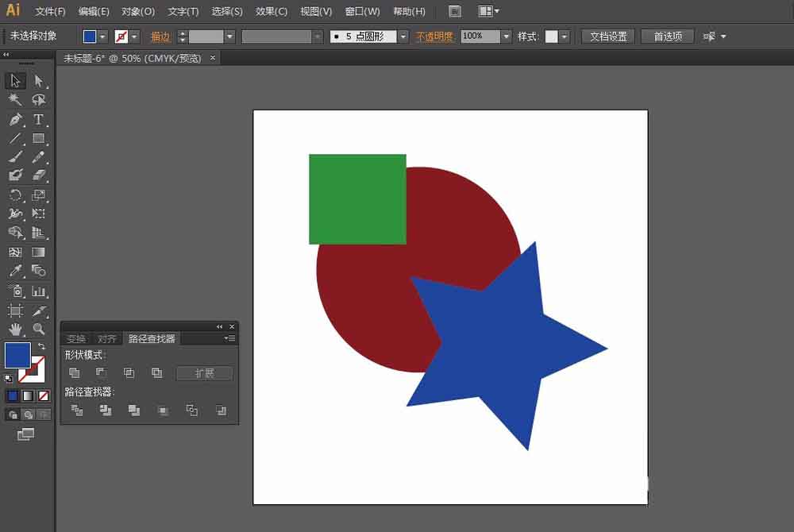Switch to the 对齐 panel tab
Screen dimensions: 794x532
[x=107, y=338]
